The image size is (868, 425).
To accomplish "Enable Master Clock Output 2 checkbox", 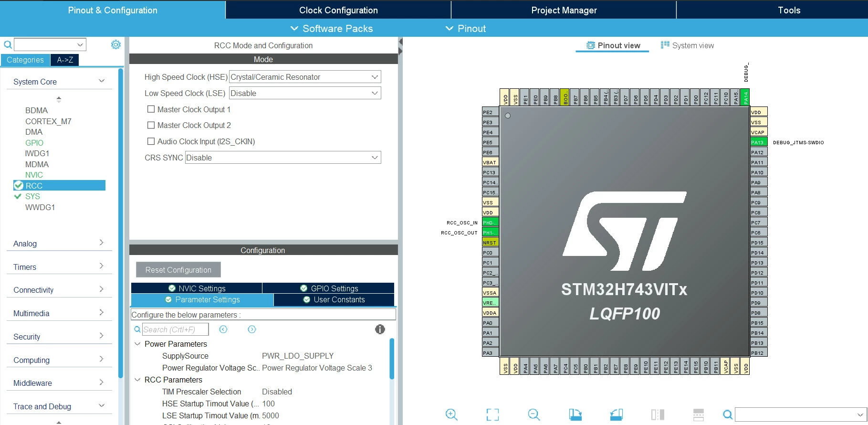I will click(x=151, y=125).
